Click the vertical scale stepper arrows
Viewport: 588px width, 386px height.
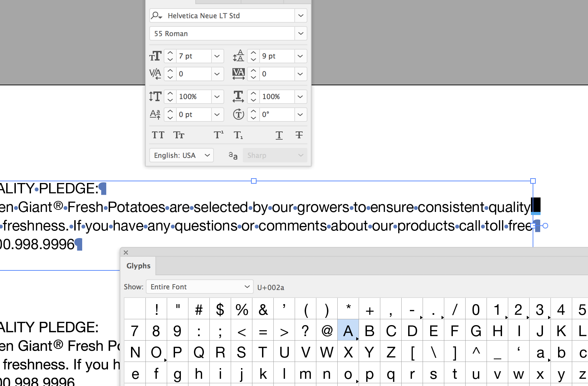[x=170, y=97]
